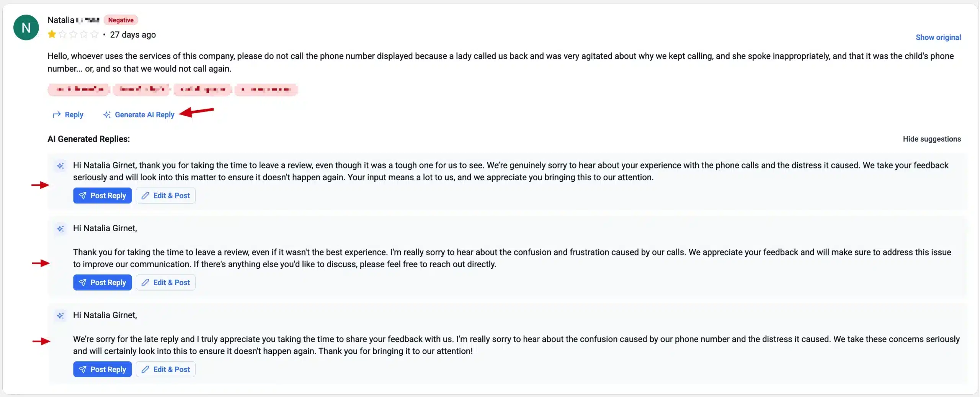Edit & Post the second AI suggestion
Viewport: 980px width, 397px height.
tap(165, 283)
